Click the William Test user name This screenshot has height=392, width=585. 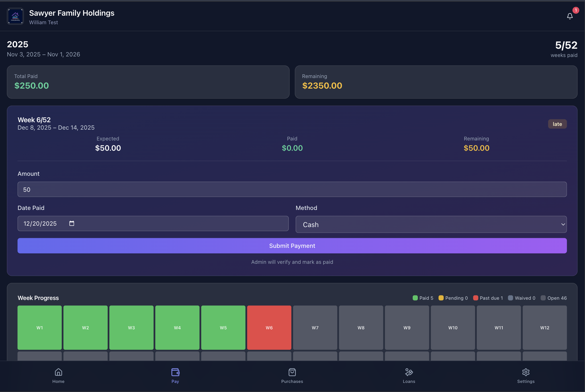click(x=44, y=22)
